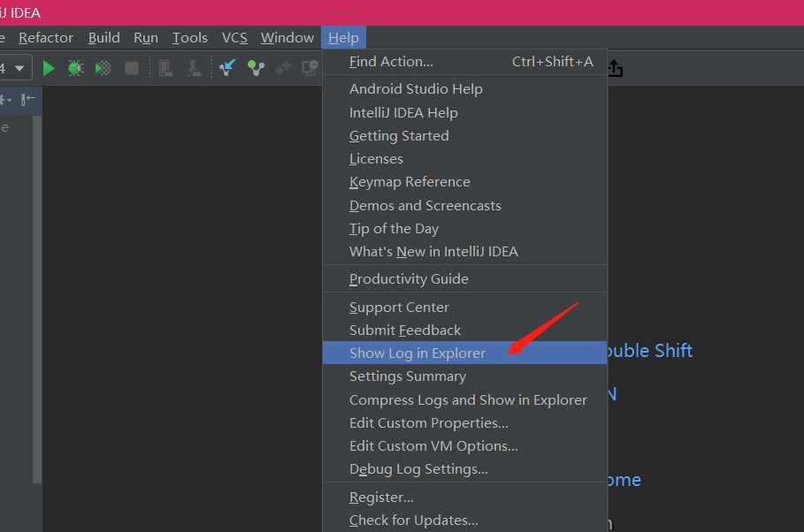Open the Run menu
The width and height of the screenshot is (804, 532).
coord(146,38)
